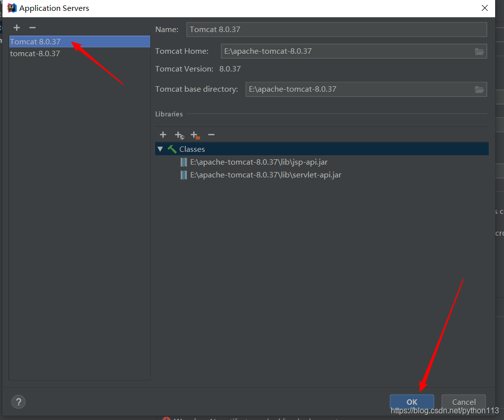Screen dimensions: 504x420
Task: Remove selected library with minus icon
Action: pos(211,135)
